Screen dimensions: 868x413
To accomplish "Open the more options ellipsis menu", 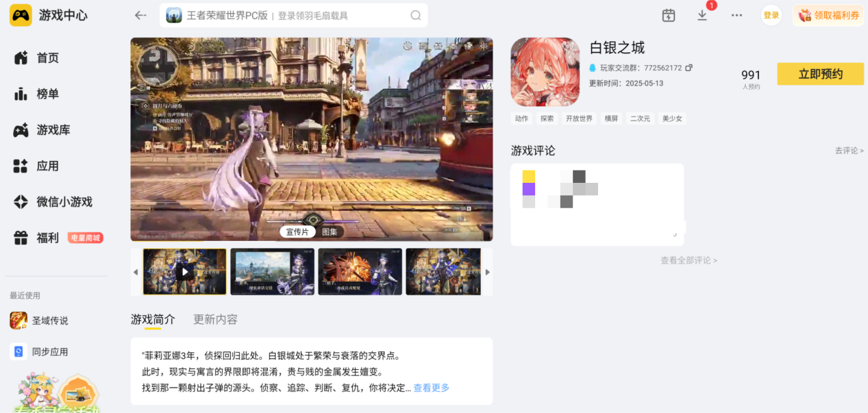I will (736, 15).
